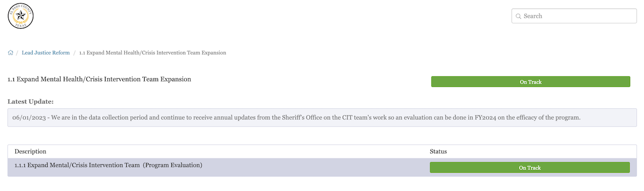Click the slash separator after the home icon
644x191 pixels.
tap(17, 53)
